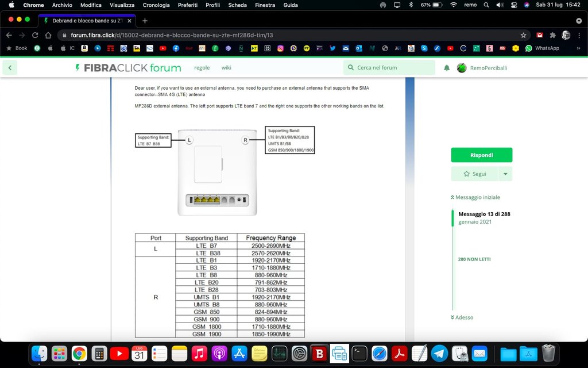Open the Instagram bookmark

[x=280, y=48]
